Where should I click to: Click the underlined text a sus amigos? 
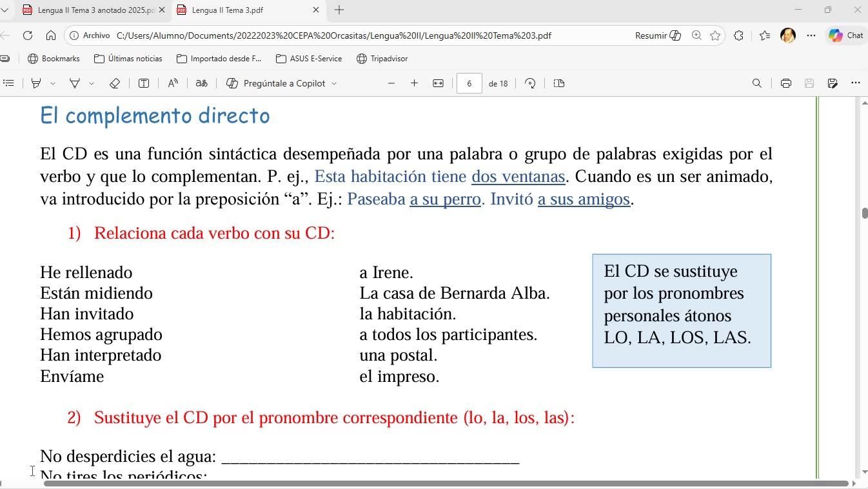pos(584,199)
